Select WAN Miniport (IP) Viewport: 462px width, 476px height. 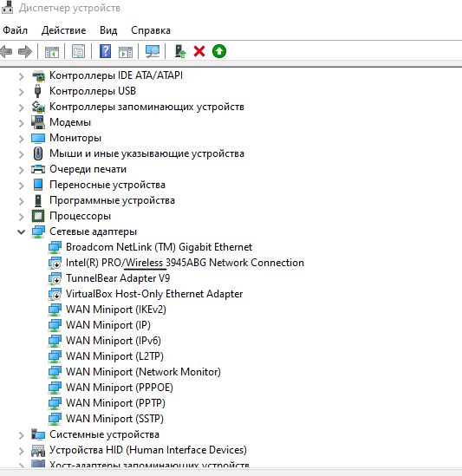(x=108, y=325)
